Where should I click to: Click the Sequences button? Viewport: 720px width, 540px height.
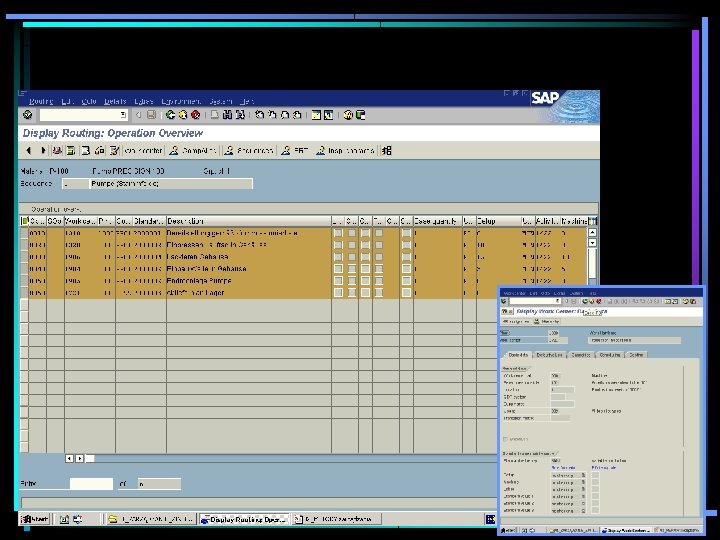[249, 151]
